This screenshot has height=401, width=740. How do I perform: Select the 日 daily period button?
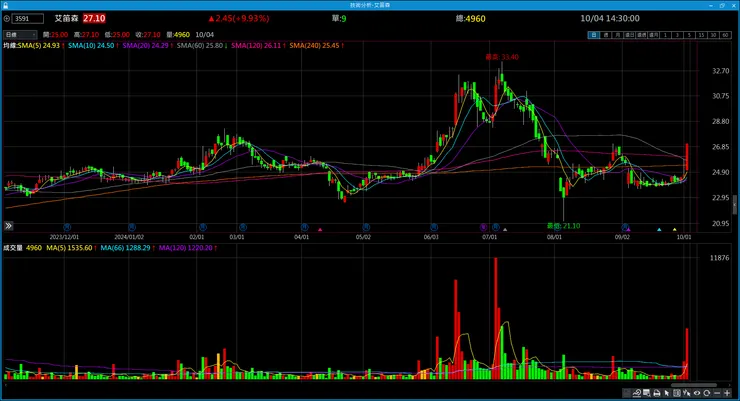coord(594,35)
